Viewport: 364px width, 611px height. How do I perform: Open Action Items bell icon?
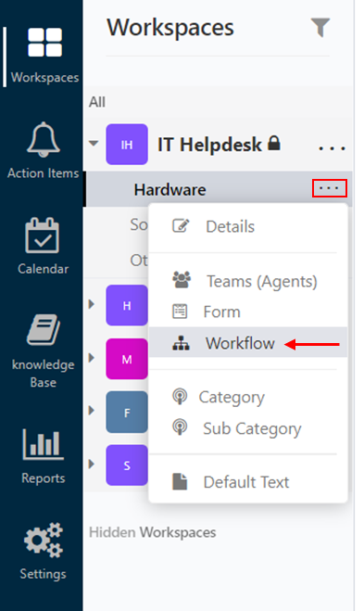point(44,139)
